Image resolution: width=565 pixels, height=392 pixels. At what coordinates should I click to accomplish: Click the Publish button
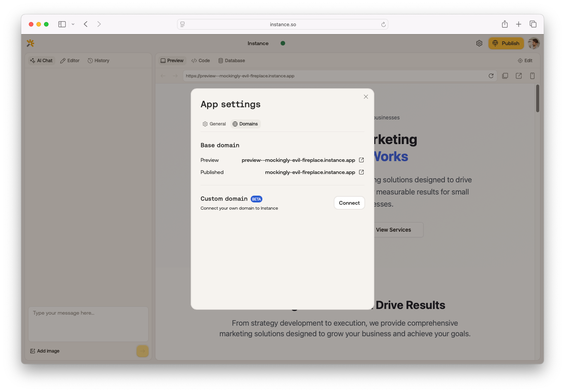(506, 43)
